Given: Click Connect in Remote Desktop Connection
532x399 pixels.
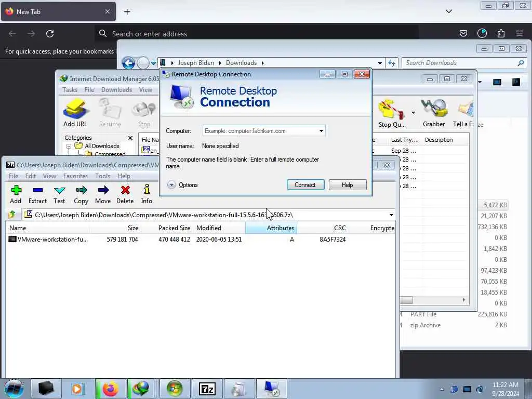Looking at the screenshot, I should tap(305, 185).
